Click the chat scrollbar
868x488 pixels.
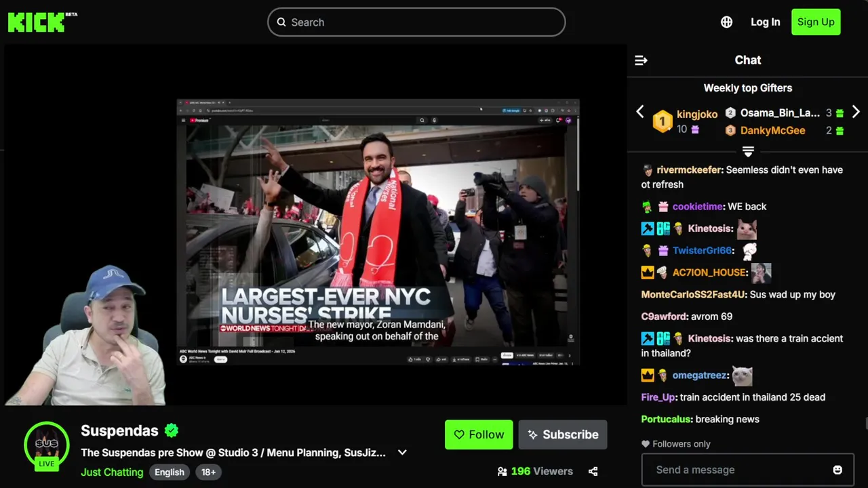865,424
